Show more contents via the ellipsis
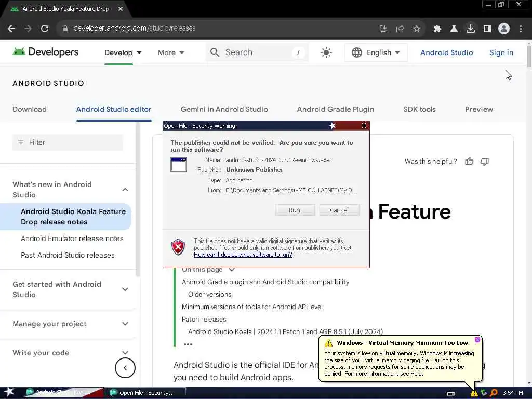 (188, 344)
